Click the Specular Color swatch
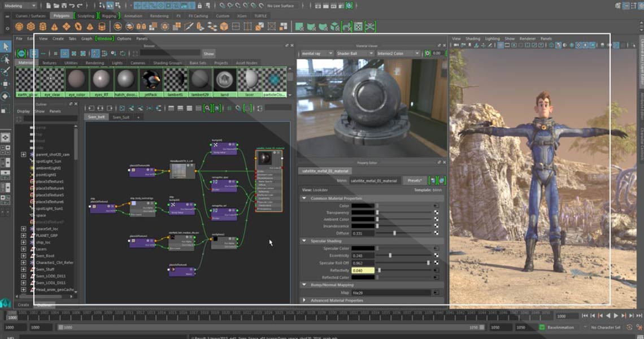This screenshot has width=644, height=339. (364, 248)
